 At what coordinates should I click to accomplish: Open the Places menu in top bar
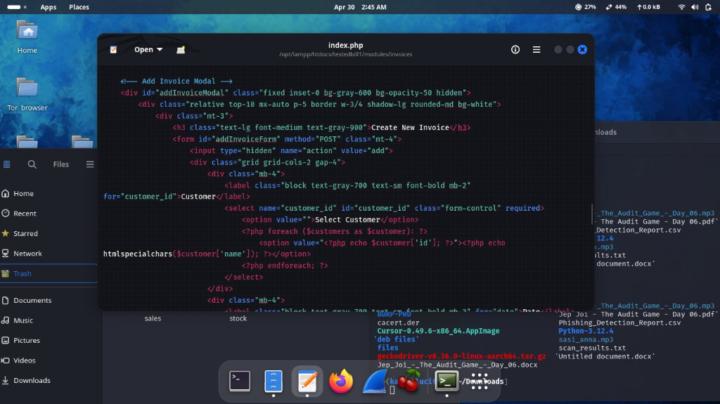click(x=79, y=7)
